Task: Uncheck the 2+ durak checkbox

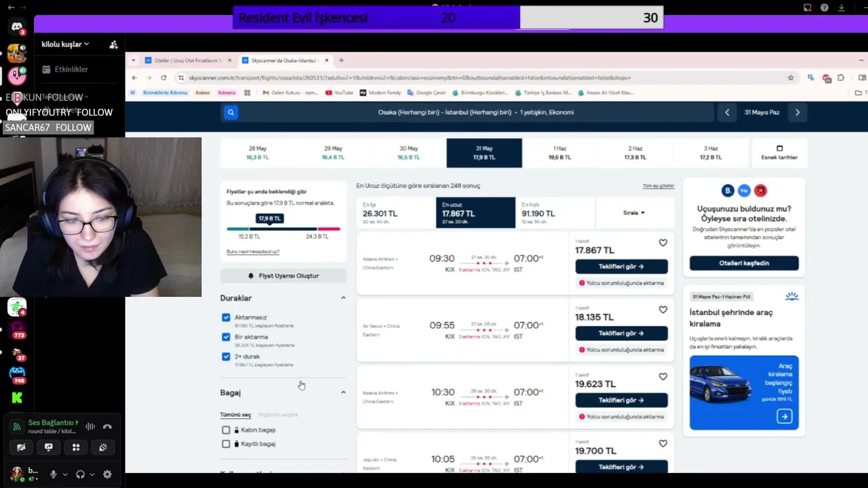Action: click(226, 357)
